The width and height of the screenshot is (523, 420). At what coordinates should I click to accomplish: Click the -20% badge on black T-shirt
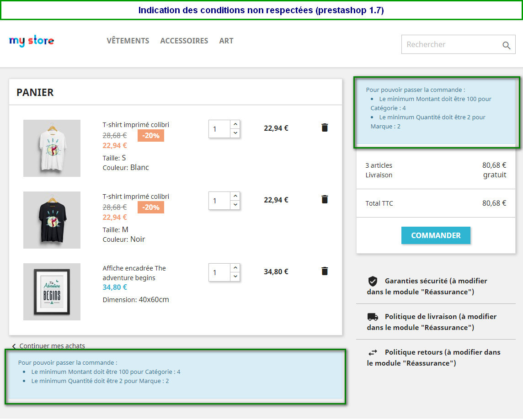(x=151, y=207)
